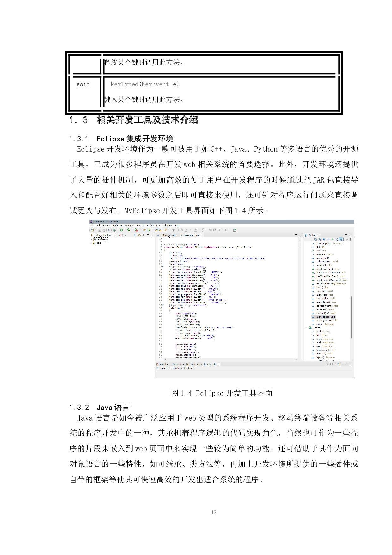This screenshot has width=392, height=555.
Task: Open the File menu in Eclipse
Action: (x=92, y=226)
